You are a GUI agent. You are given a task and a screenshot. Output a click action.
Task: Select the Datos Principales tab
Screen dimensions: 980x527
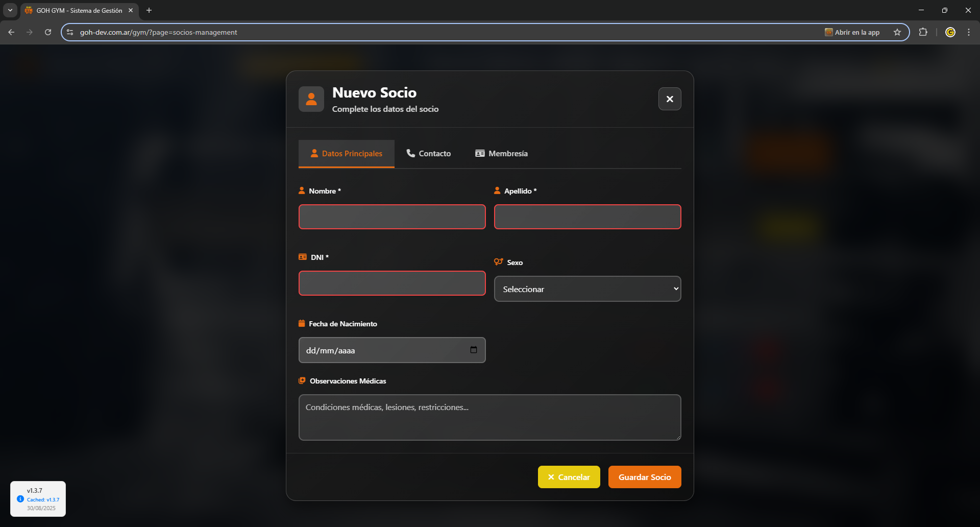pos(347,154)
